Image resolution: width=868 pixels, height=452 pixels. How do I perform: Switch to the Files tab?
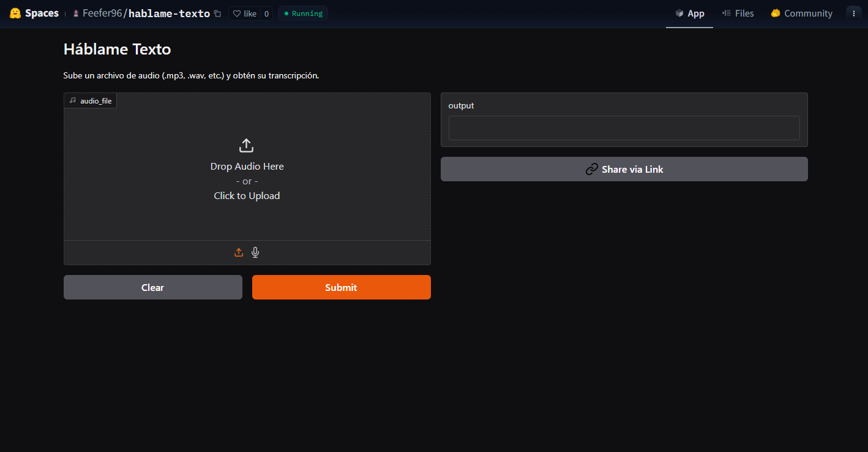point(738,13)
